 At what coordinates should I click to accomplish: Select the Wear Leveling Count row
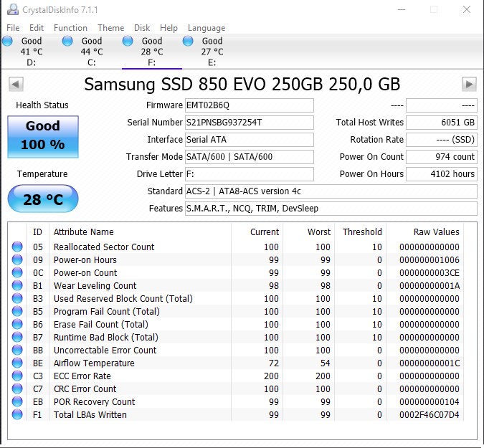click(236, 286)
